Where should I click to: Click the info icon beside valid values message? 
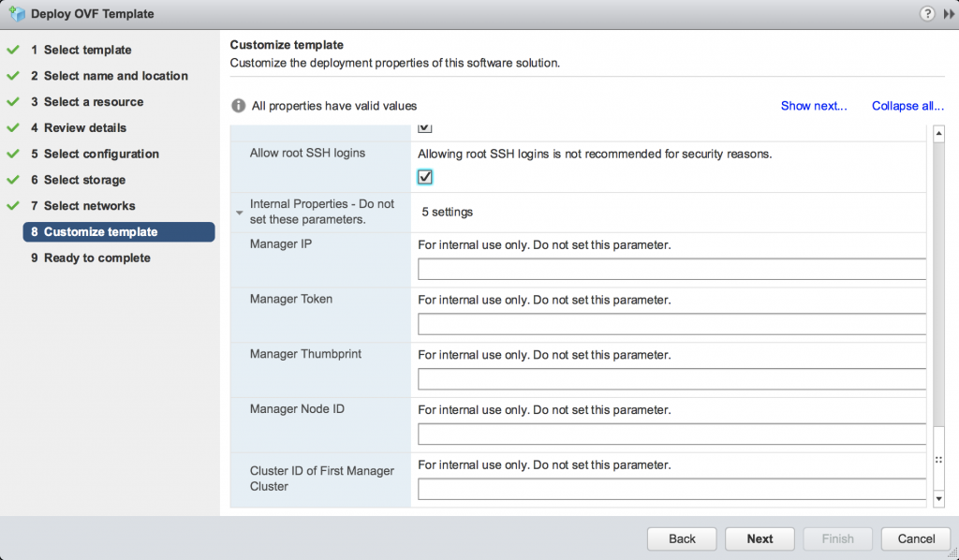pyautogui.click(x=239, y=106)
